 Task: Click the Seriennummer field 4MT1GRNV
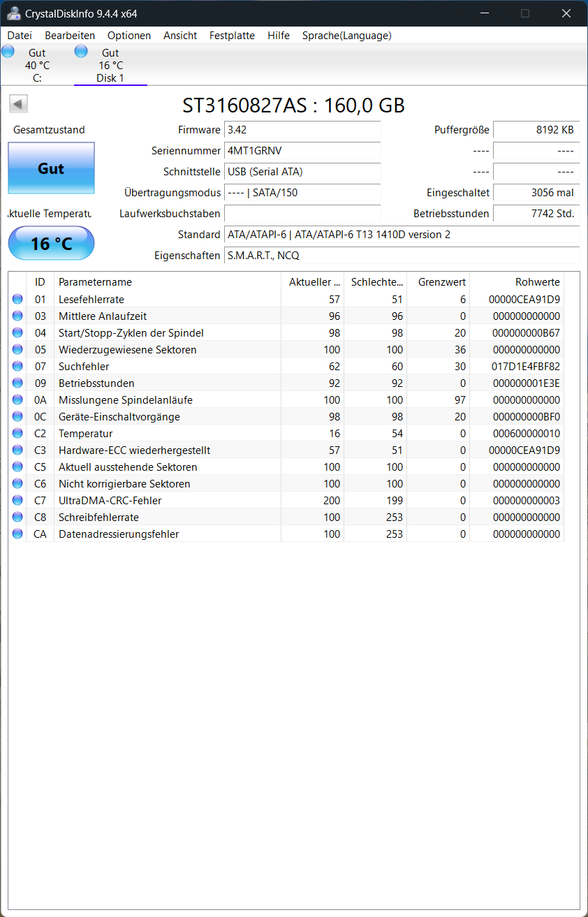pyautogui.click(x=302, y=151)
